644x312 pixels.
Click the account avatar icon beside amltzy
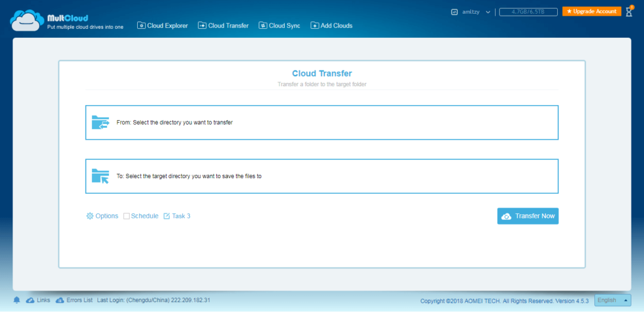[x=454, y=12]
